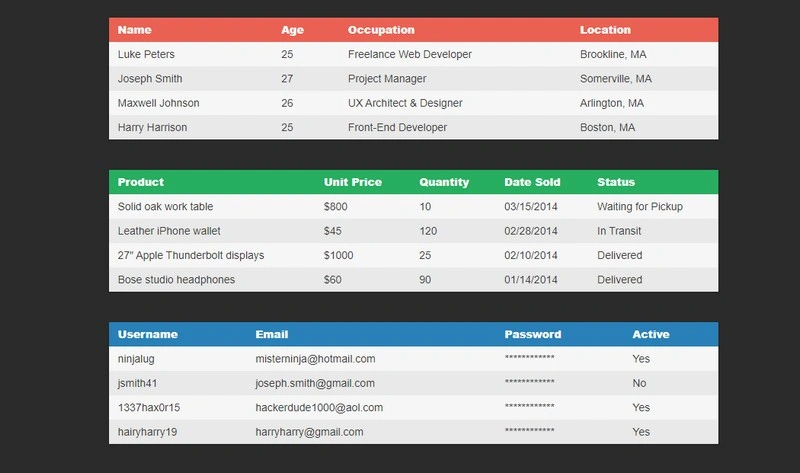Click the $60 unit price
The width and height of the screenshot is (800, 473).
tap(332, 280)
